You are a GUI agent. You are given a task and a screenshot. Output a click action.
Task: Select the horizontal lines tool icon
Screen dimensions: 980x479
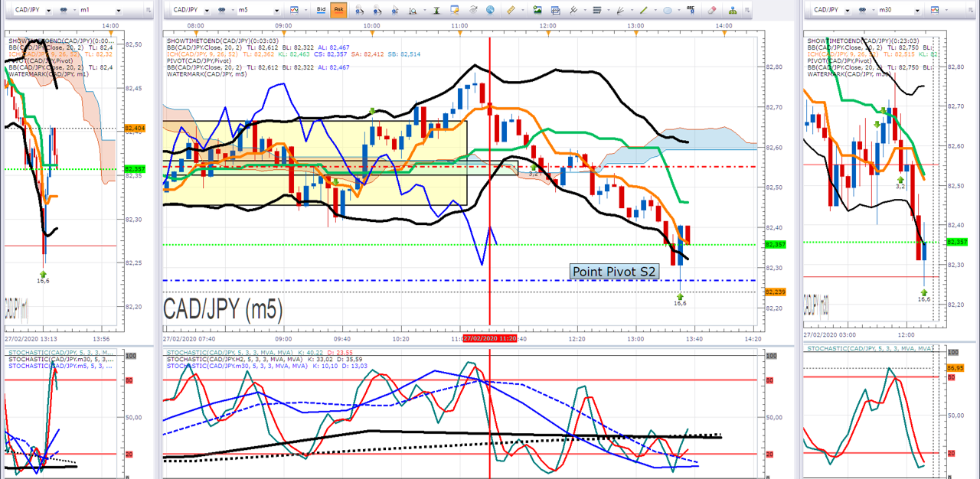[x=596, y=11]
